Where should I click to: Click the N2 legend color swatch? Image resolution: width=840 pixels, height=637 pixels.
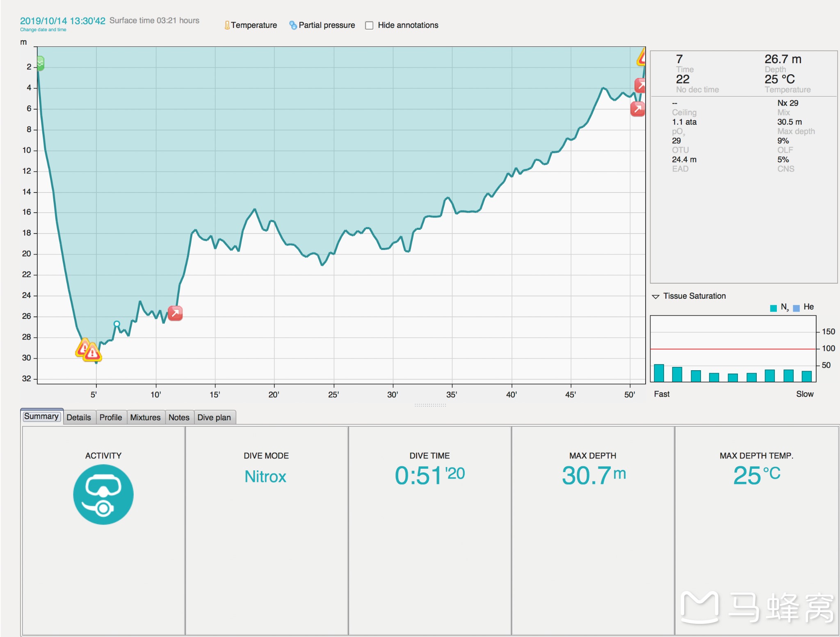pyautogui.click(x=774, y=308)
